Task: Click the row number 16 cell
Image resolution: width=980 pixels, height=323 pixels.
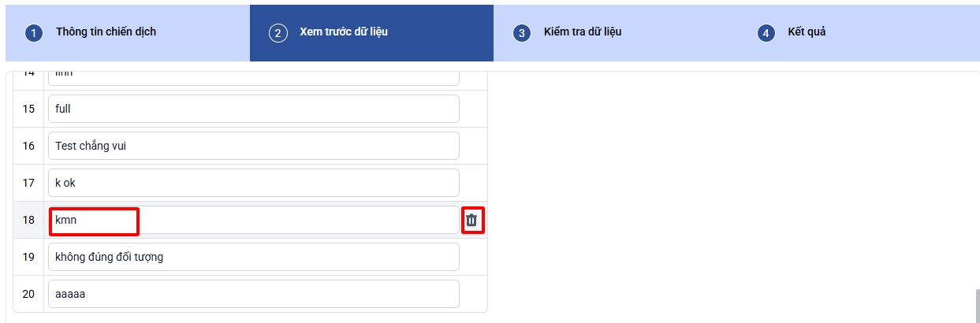Action: [x=28, y=146]
